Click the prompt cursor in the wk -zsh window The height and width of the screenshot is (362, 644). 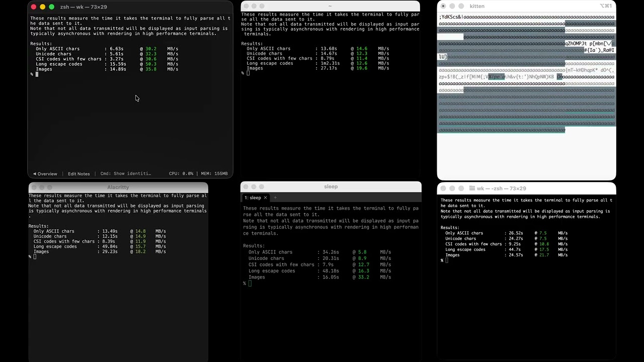click(447, 260)
